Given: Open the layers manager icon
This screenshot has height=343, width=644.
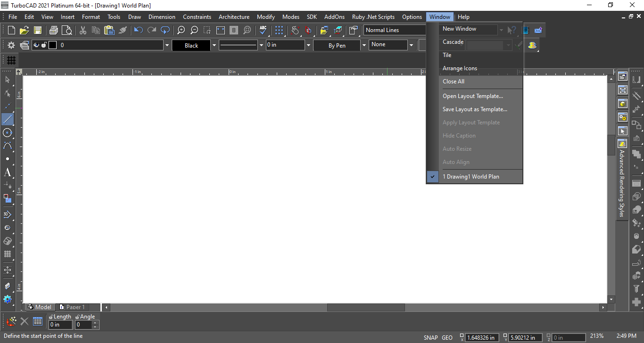Looking at the screenshot, I should point(25,45).
